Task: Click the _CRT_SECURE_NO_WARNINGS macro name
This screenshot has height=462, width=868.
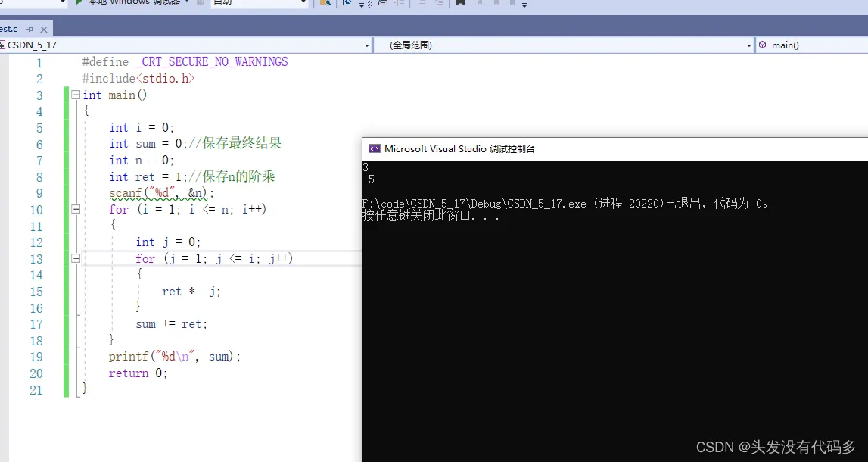Action: coord(211,61)
